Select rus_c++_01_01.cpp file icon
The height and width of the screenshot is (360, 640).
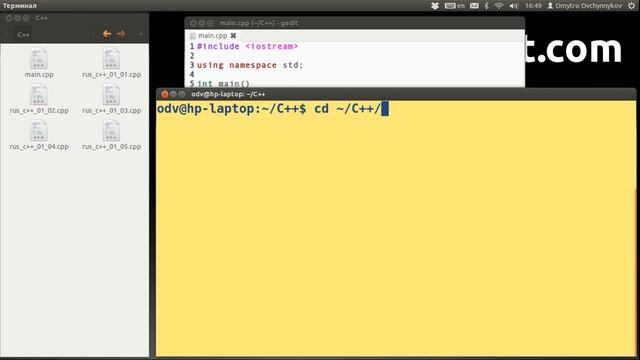(111, 59)
